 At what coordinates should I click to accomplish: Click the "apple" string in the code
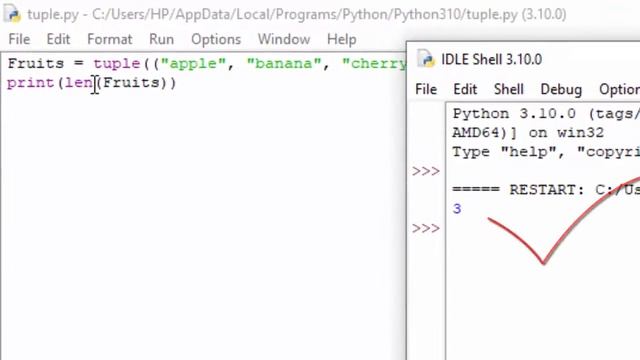(193, 64)
